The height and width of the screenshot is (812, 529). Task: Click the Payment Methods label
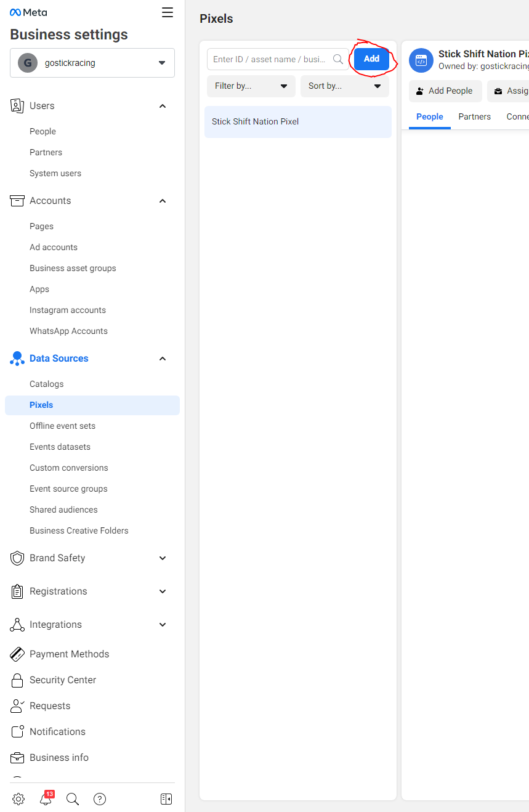(x=69, y=654)
